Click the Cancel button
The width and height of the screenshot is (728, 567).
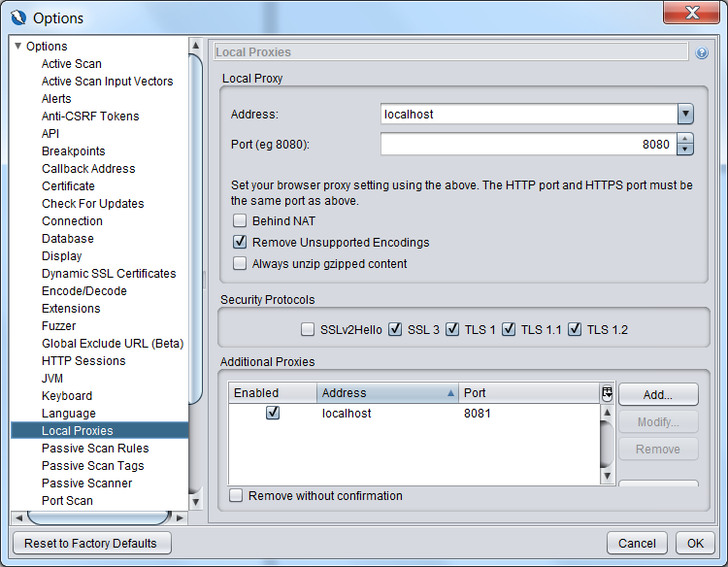pyautogui.click(x=637, y=543)
